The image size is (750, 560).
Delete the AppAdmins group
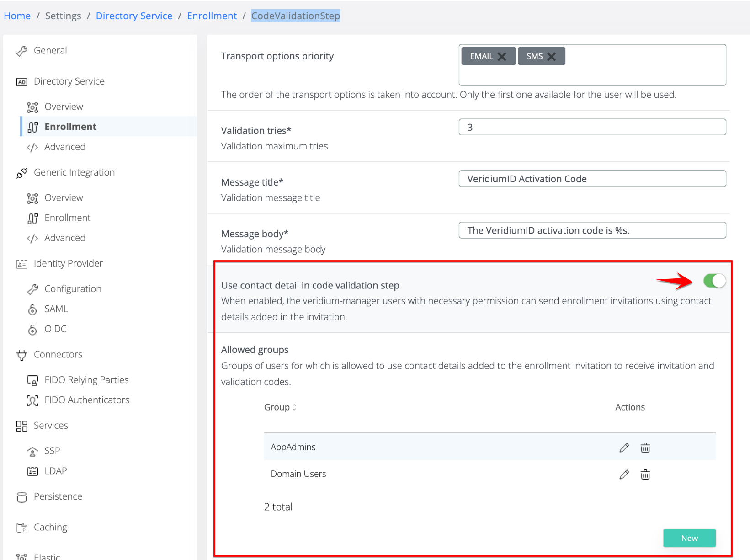645,448
